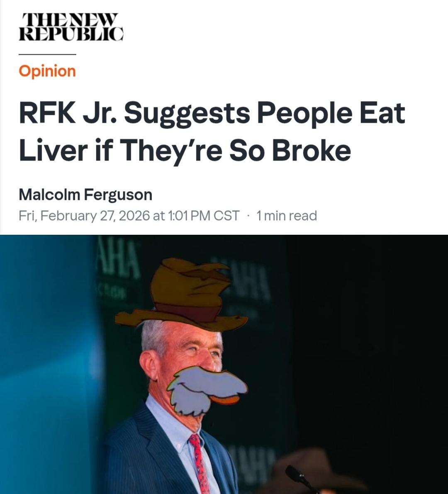Click the divider line above Opinion
Screen dimensions: 448x494
pyautogui.click(x=47, y=54)
